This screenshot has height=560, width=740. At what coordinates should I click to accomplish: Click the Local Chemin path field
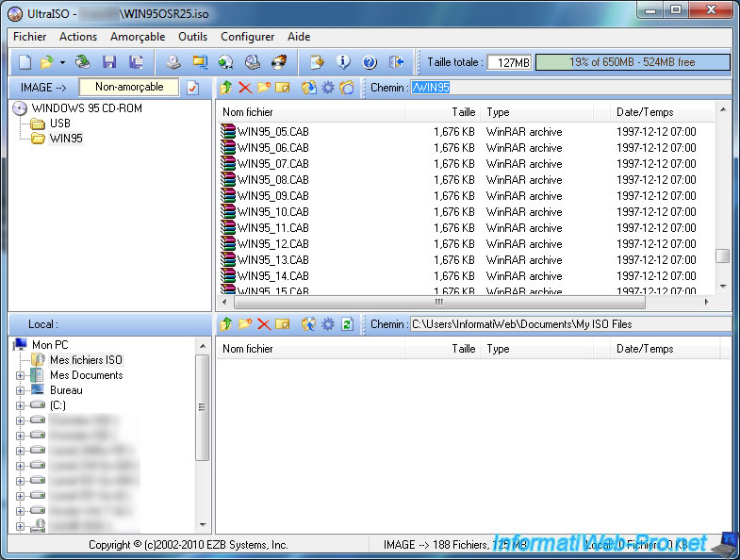570,324
